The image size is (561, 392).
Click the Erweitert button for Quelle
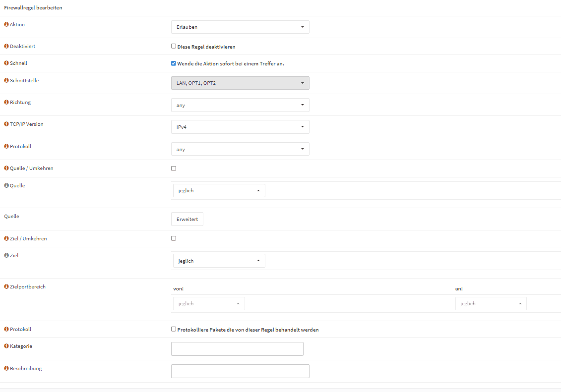[187, 219]
